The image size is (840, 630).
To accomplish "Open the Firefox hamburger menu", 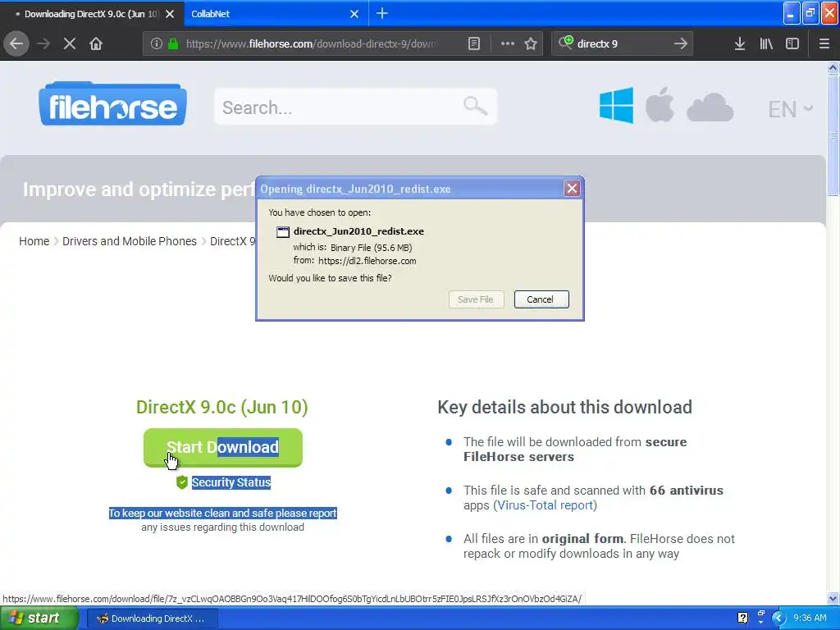I will (824, 43).
